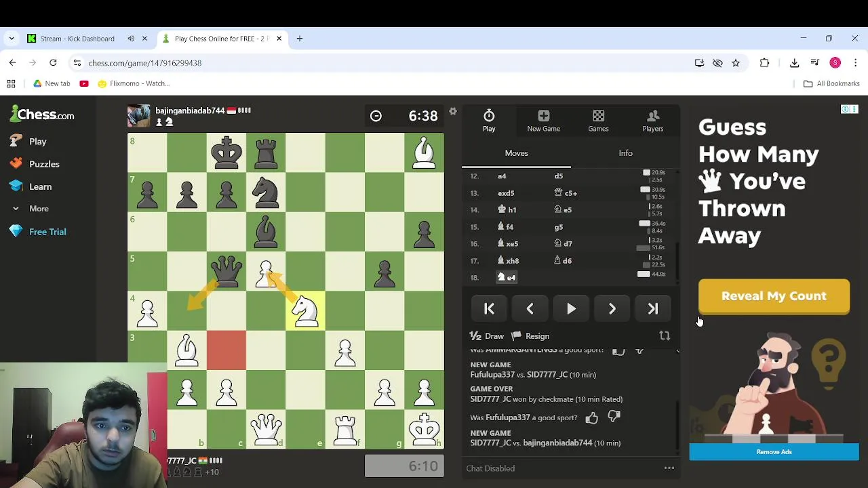Click Reveal My Count ad button
The height and width of the screenshot is (488, 868).
pos(774,296)
